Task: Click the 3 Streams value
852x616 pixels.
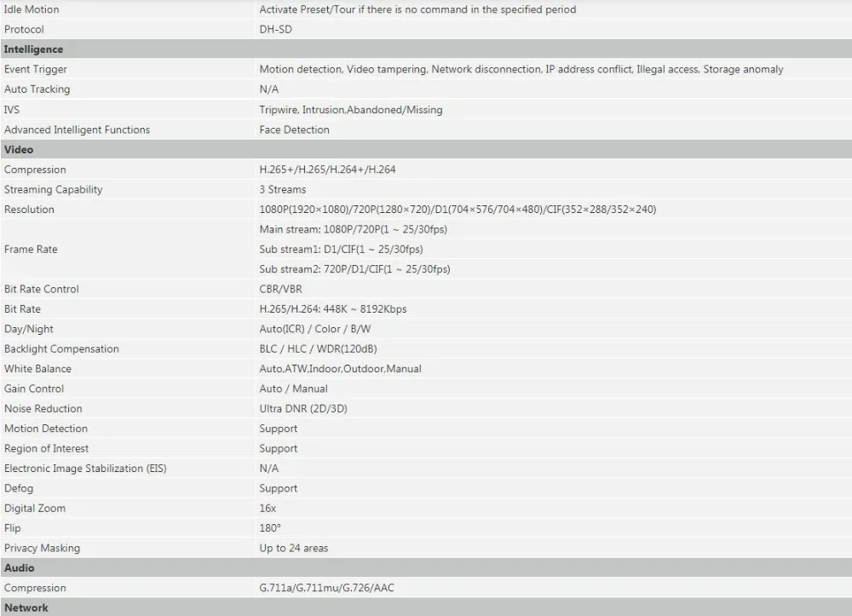Action: [x=283, y=190]
